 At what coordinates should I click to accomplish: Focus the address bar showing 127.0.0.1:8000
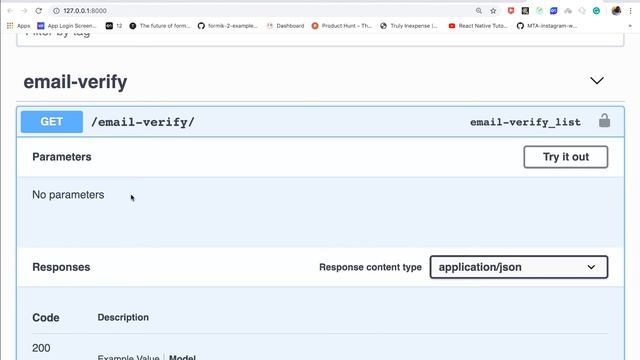[x=261, y=11]
